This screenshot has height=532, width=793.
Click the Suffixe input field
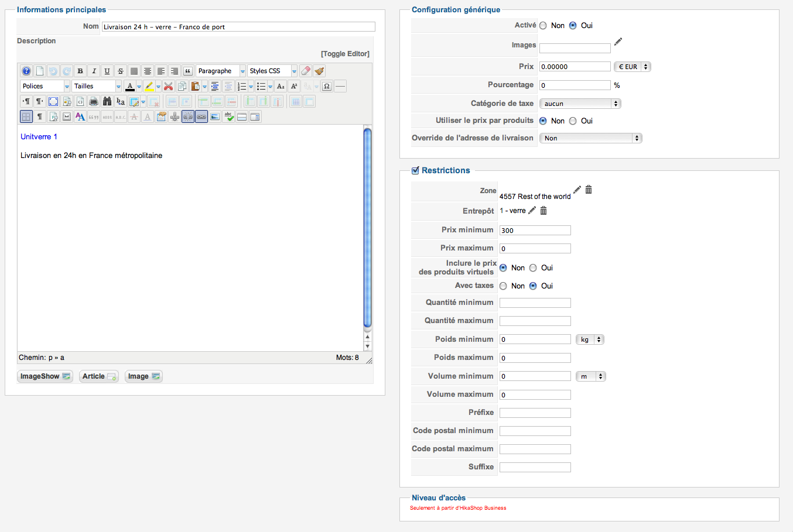[x=535, y=468]
